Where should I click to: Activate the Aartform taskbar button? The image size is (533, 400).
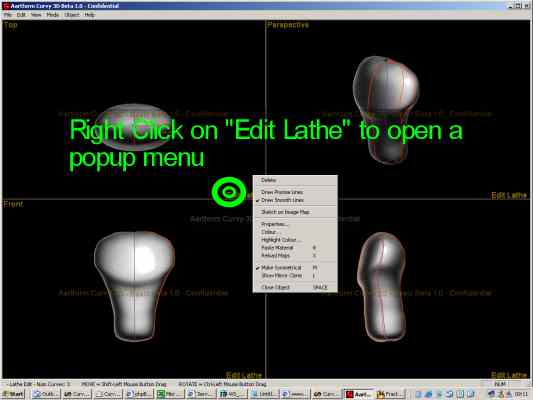(359, 394)
